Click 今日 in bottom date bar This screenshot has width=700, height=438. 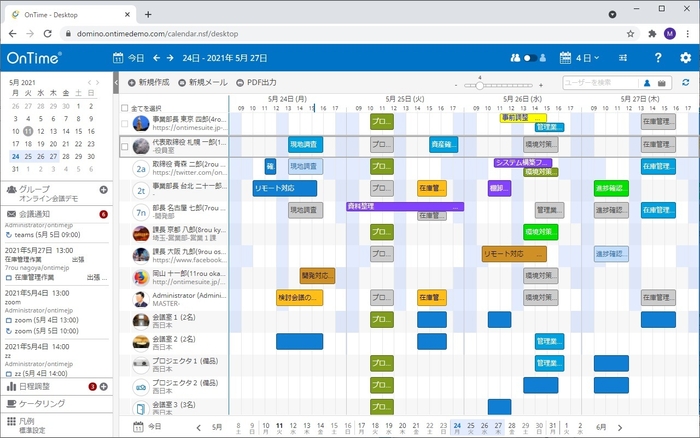pos(147,426)
